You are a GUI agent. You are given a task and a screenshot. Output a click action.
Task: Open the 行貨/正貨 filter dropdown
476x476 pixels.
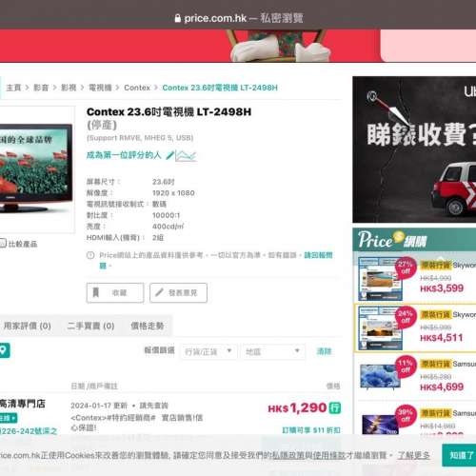(208, 351)
